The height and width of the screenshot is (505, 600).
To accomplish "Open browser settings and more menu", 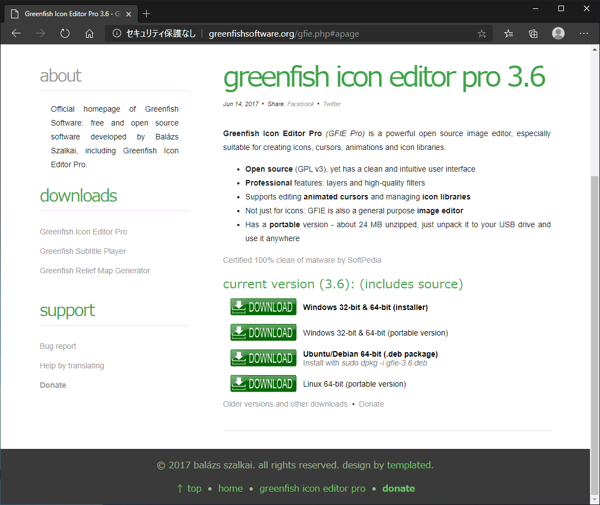I will (584, 34).
